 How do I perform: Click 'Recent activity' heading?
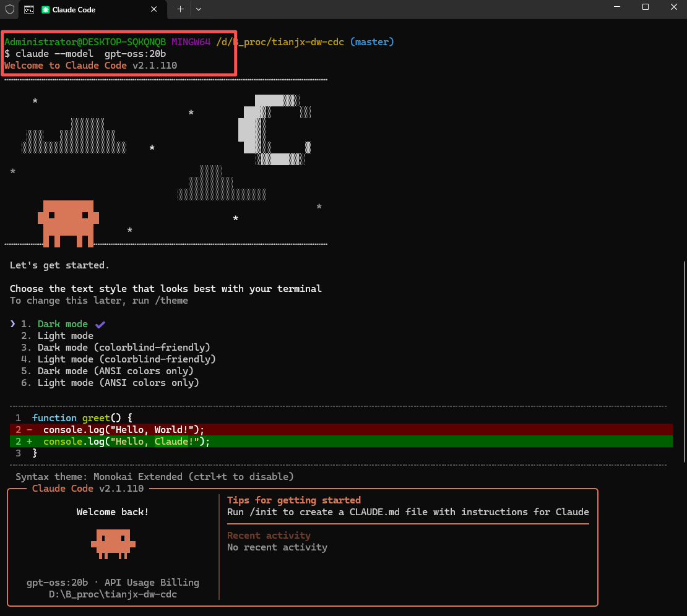coord(269,536)
